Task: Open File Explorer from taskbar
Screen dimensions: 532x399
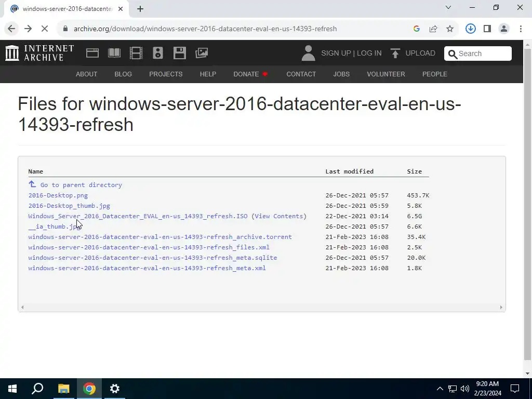Action: coord(63,389)
